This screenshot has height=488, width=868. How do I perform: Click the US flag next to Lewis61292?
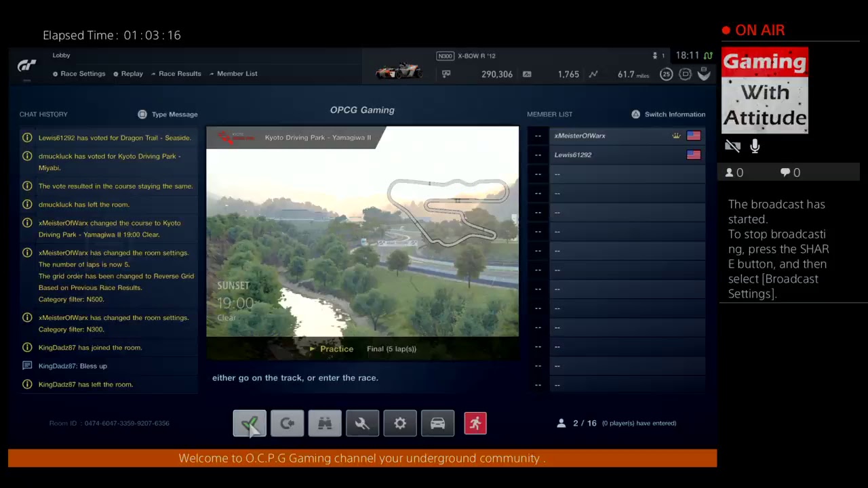pos(694,155)
